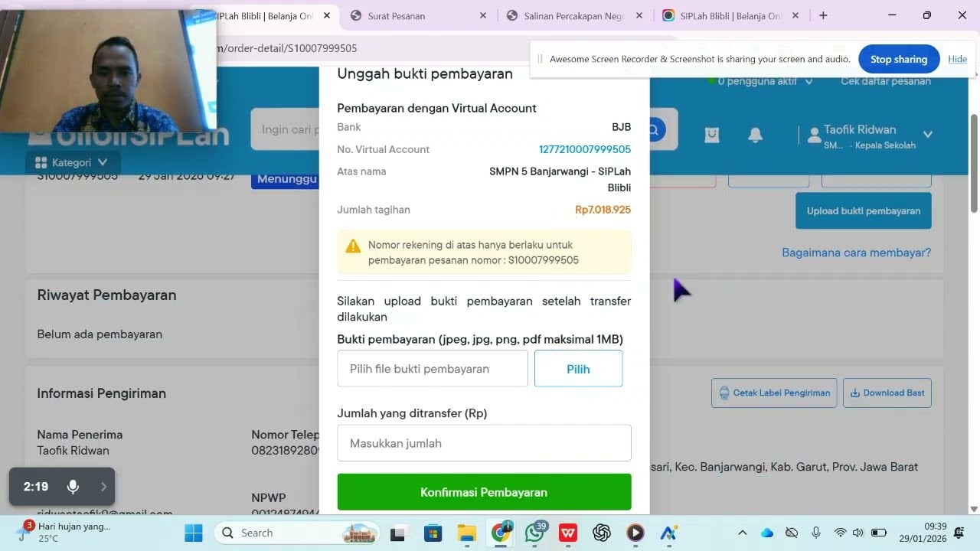Click the blue search magnifier button
980x551 pixels.
point(654,129)
